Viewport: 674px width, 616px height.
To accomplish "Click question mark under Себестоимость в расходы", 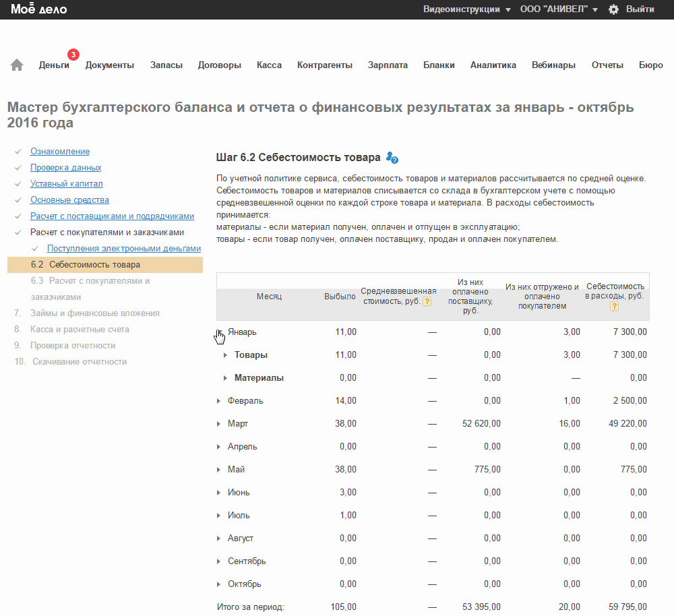I will click(614, 306).
